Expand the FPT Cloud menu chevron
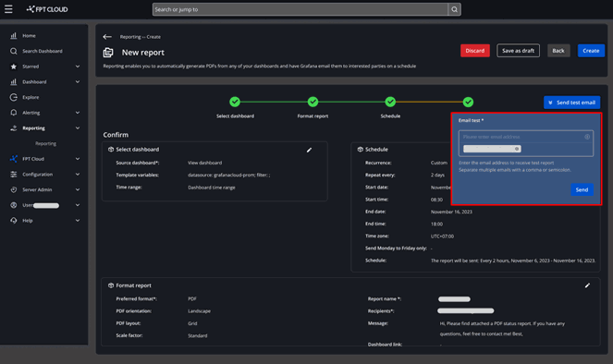Screen dimensions: 613x364 [78, 159]
